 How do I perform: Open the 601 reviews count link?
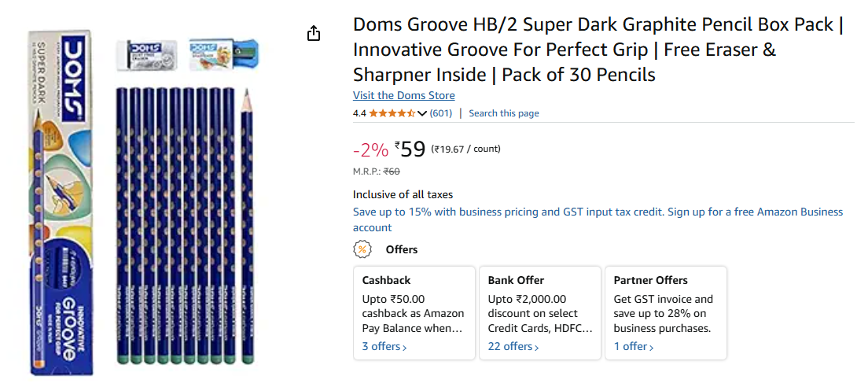[440, 113]
